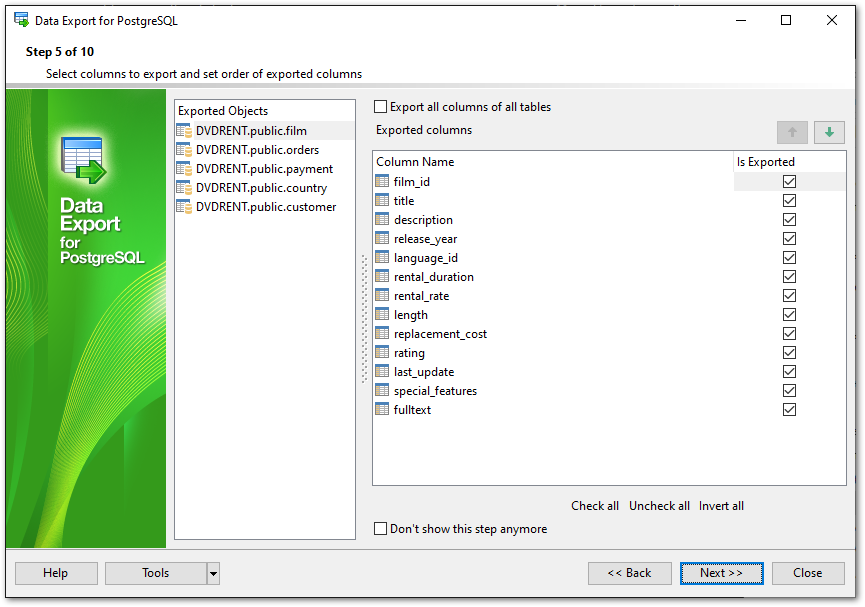Screen dimensions: 865x607
Task: Click the DVDRENT.public.country table icon
Action: pos(184,188)
